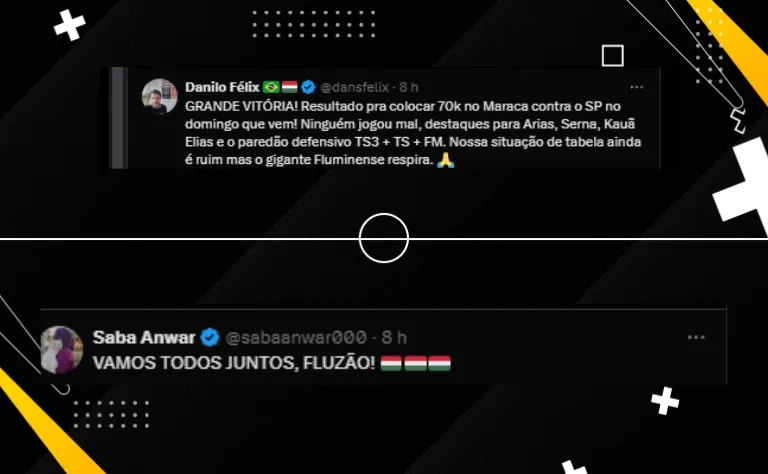
Task: Open the @sabaanwar000 profile handle
Action: pyautogui.click(x=296, y=337)
